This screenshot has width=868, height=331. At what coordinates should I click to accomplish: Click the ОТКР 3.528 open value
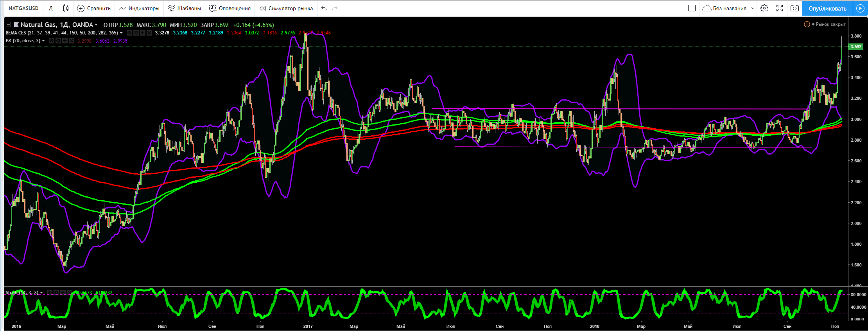pos(118,25)
